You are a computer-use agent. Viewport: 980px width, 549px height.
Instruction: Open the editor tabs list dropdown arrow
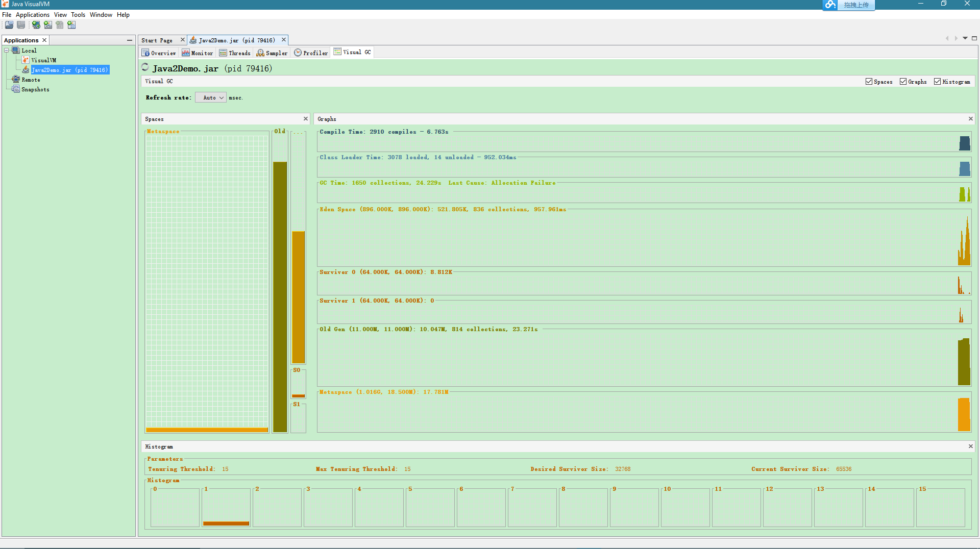point(965,38)
